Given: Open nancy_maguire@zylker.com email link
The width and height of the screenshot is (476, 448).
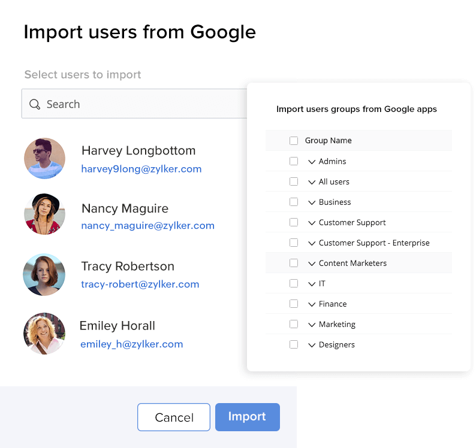Looking at the screenshot, I should (148, 226).
